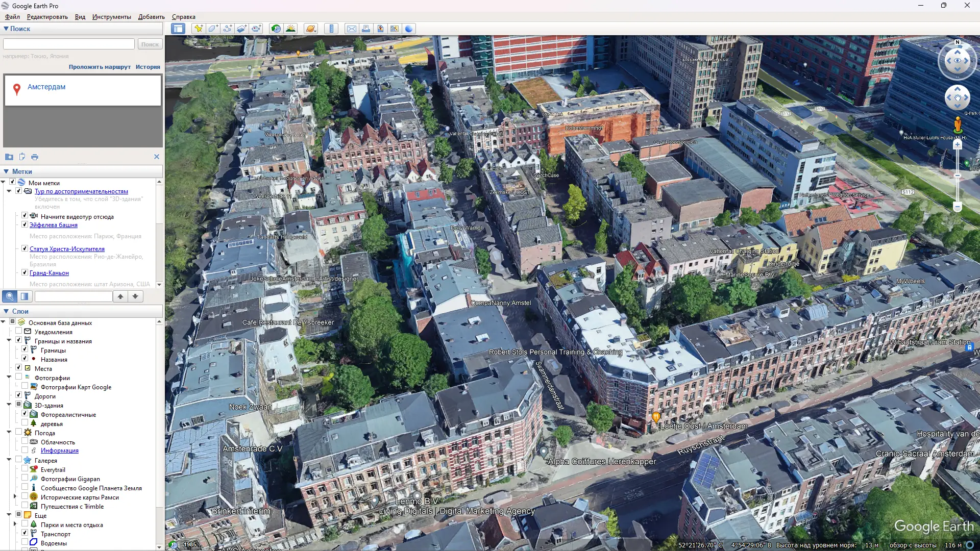Click the Email envelope toolbar icon

(352, 29)
